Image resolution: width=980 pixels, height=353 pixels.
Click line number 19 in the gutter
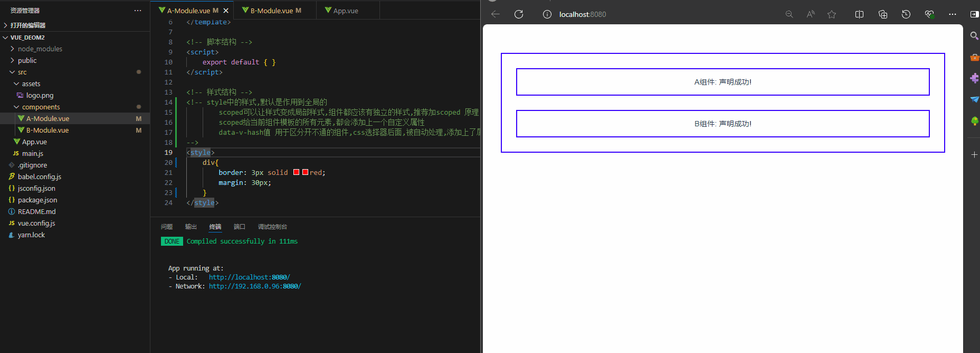168,152
